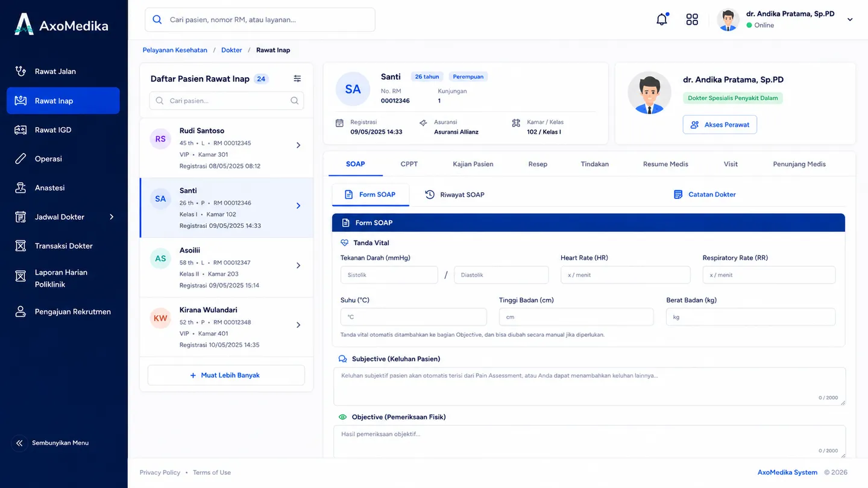The height and width of the screenshot is (488, 868).
Task: Open the patient list filter settings
Action: [x=297, y=79]
